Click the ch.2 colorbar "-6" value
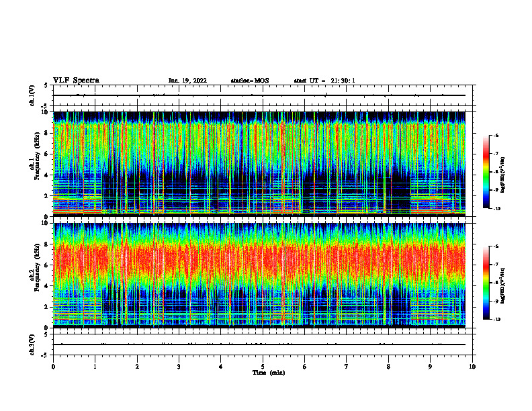Screen dimensions: 532x411 tap(496, 246)
